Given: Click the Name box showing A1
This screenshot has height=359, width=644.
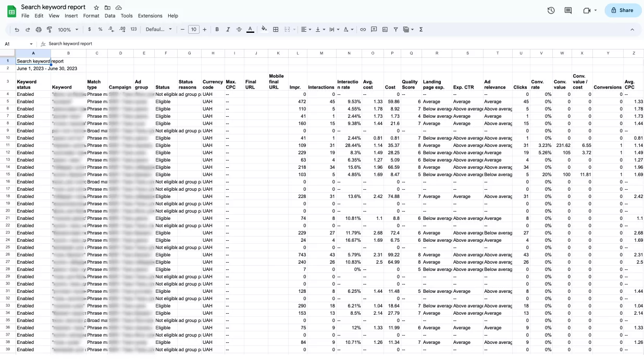Looking at the screenshot, I should pyautogui.click(x=16, y=44).
